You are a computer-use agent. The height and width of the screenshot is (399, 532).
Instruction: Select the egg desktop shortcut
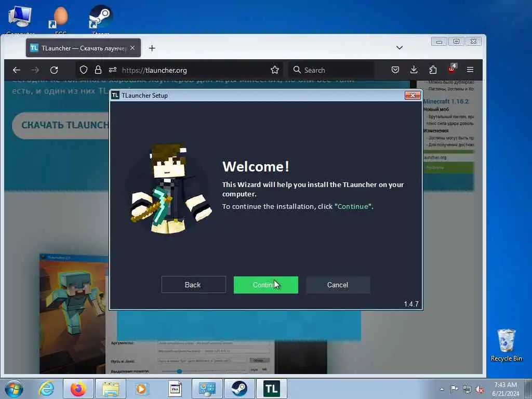click(60, 19)
